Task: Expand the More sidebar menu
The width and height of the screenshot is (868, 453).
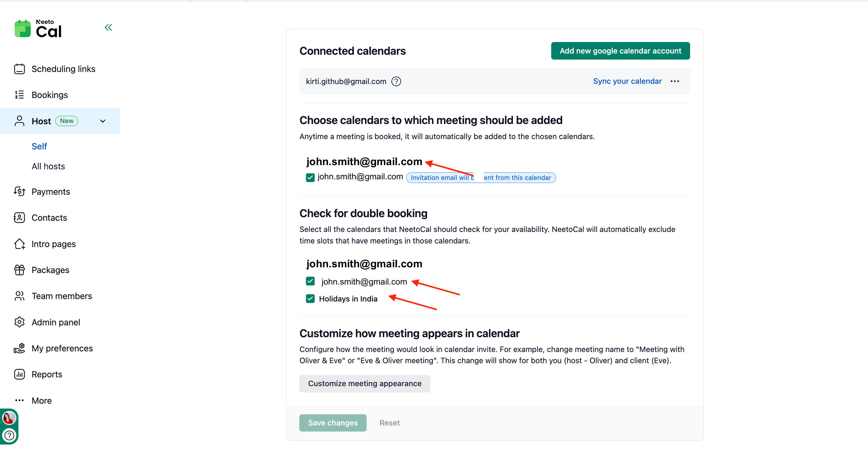Action: point(41,400)
